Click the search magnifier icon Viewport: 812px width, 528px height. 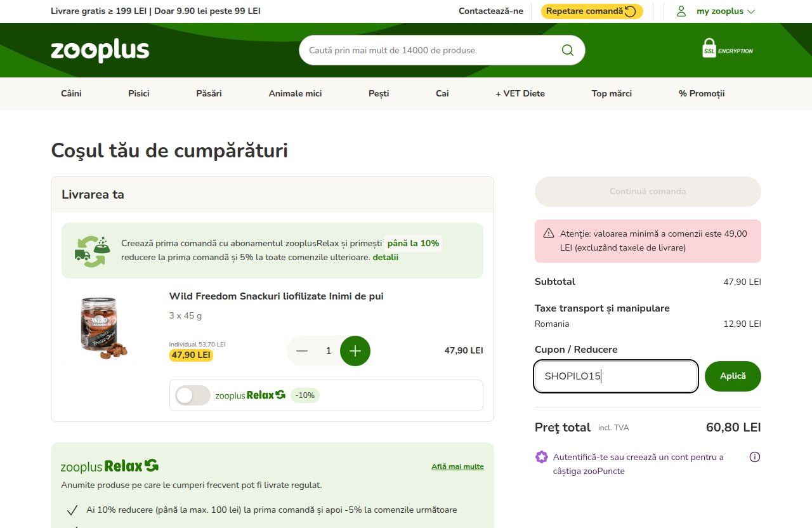(567, 50)
